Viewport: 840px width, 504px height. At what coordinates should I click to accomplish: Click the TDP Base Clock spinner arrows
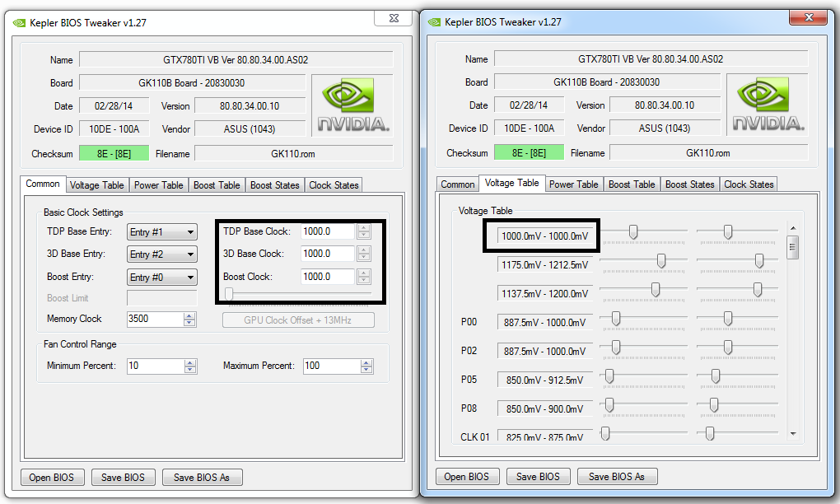click(364, 231)
